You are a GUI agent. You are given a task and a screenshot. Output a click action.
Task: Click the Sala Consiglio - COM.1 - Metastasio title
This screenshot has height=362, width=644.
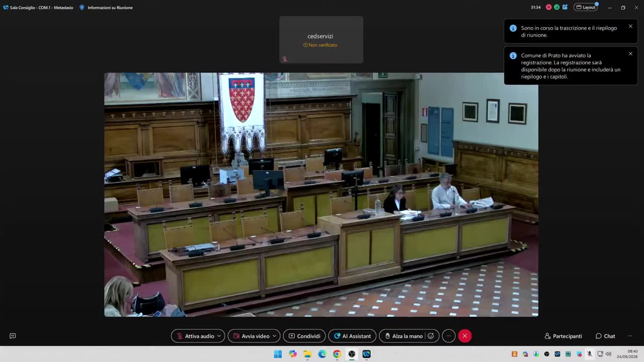pos(41,8)
